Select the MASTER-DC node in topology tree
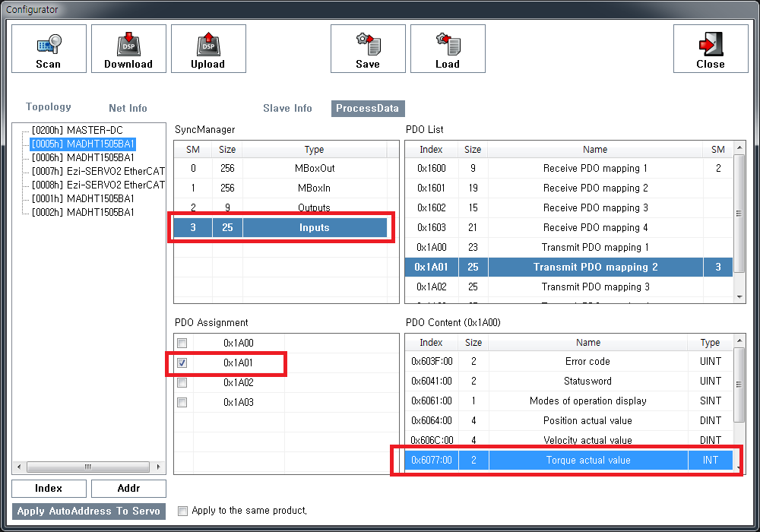Viewport: 760px width, 532px height. pos(77,131)
